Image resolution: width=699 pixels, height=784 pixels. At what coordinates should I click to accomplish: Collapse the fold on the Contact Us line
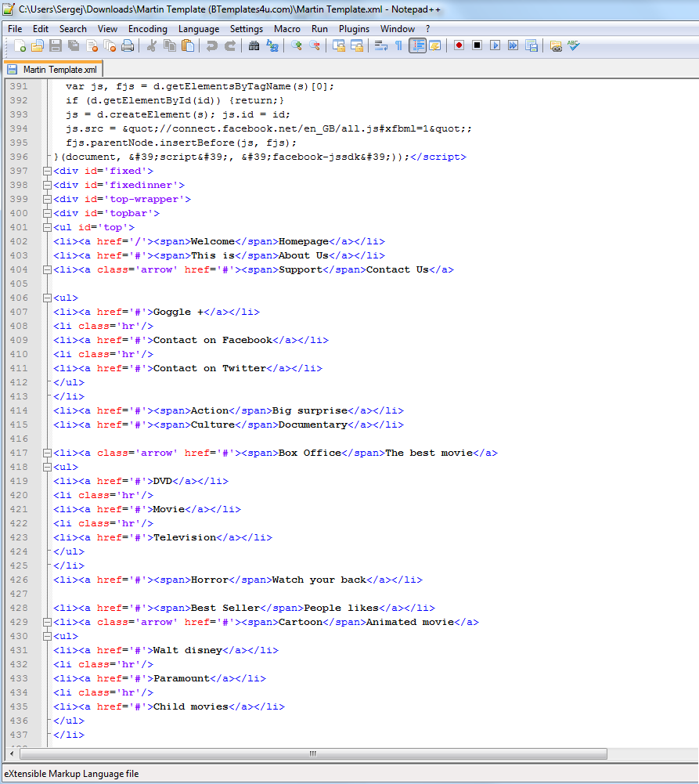47,270
